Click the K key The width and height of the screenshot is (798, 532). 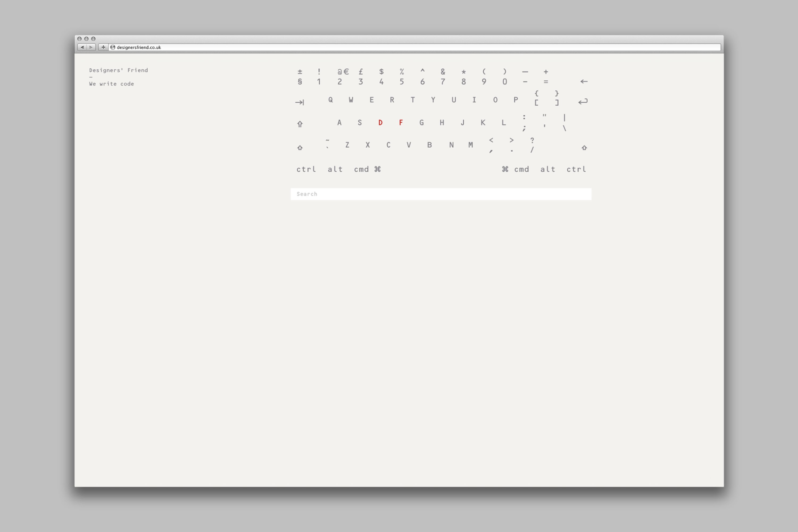click(483, 122)
